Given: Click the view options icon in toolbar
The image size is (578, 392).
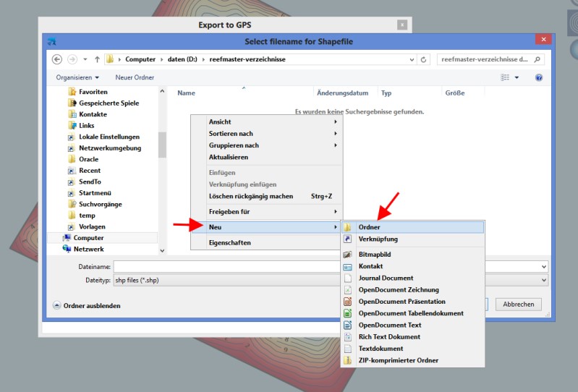Looking at the screenshot, I should pyautogui.click(x=506, y=77).
